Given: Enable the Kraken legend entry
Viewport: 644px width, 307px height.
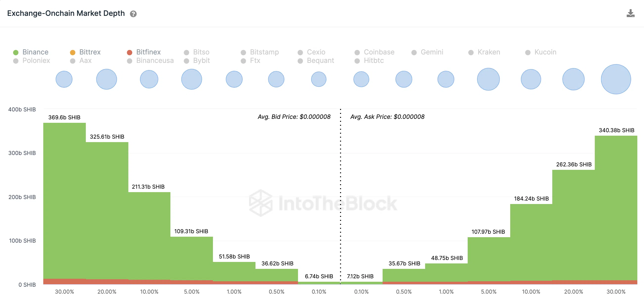Looking at the screenshot, I should [x=484, y=52].
